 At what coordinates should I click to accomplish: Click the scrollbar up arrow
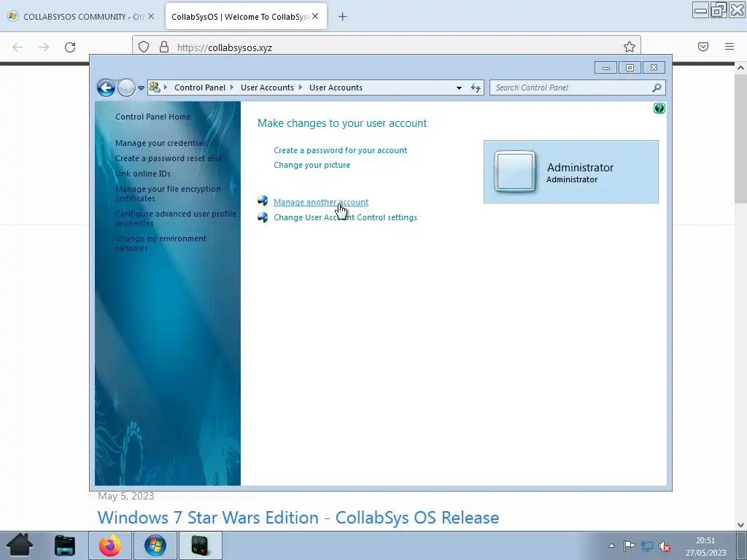[x=741, y=68]
